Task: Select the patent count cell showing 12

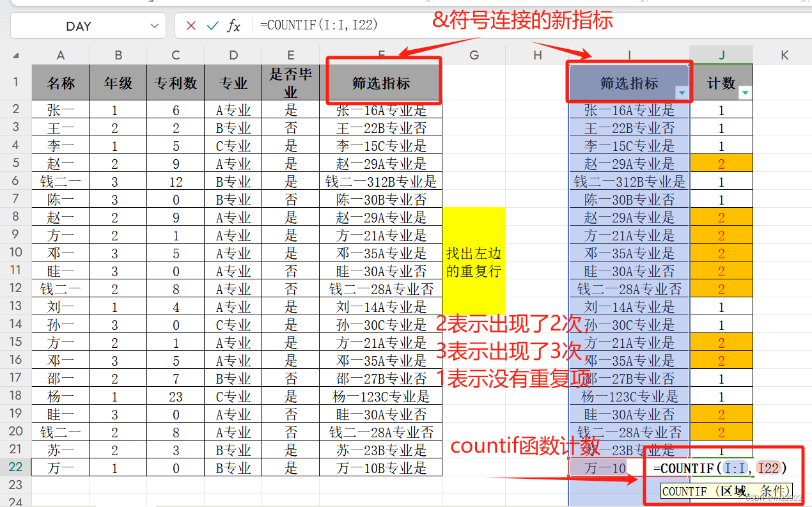Action: point(176,181)
